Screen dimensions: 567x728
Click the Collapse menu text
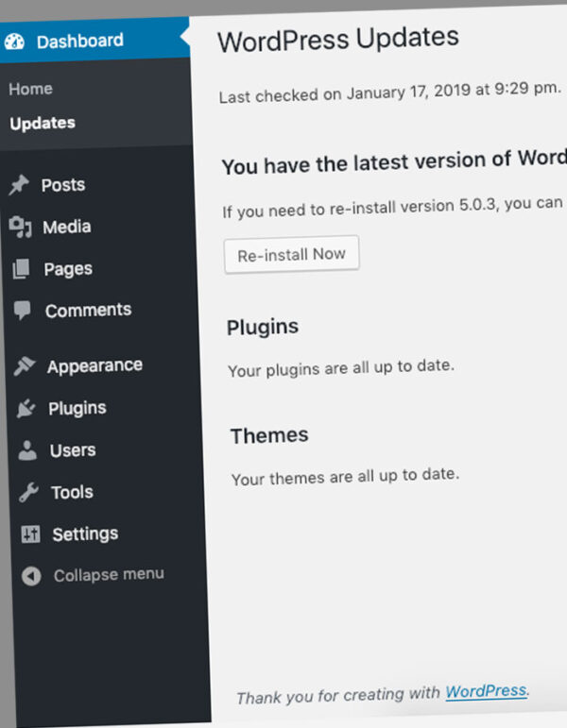tap(109, 574)
